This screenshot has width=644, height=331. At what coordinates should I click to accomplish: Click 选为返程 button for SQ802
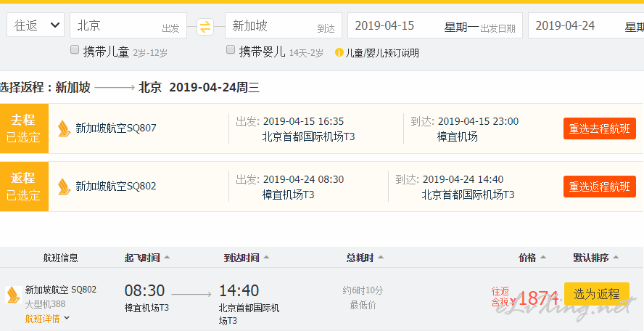pyautogui.click(x=597, y=294)
